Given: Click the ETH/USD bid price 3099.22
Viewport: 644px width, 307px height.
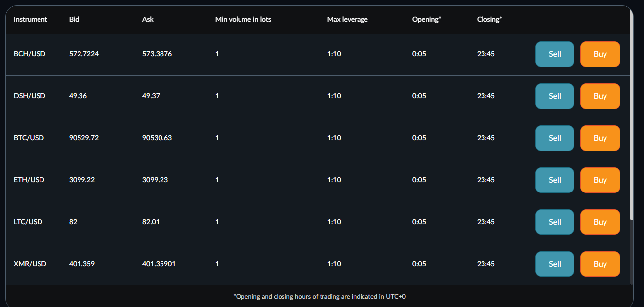Looking at the screenshot, I should [82, 180].
